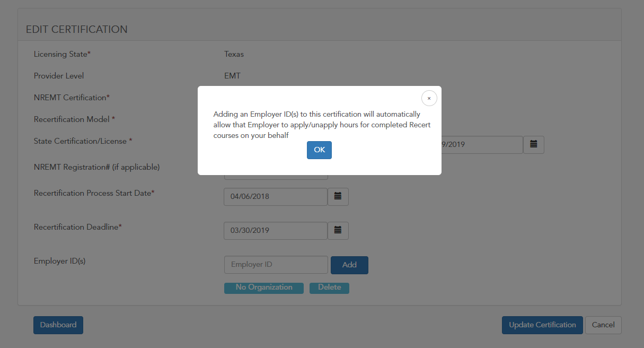Click Update Certification
The image size is (644, 348).
[x=542, y=325]
